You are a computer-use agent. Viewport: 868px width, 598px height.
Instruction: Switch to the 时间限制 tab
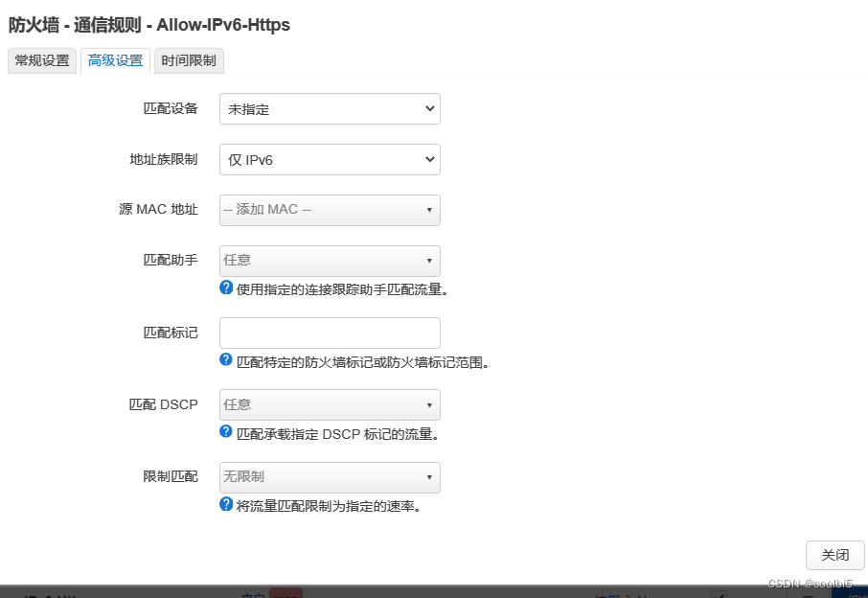click(x=188, y=60)
